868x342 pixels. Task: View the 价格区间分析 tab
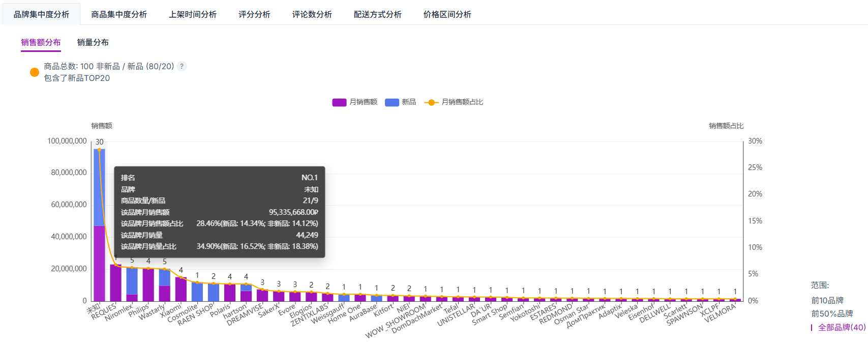(447, 14)
